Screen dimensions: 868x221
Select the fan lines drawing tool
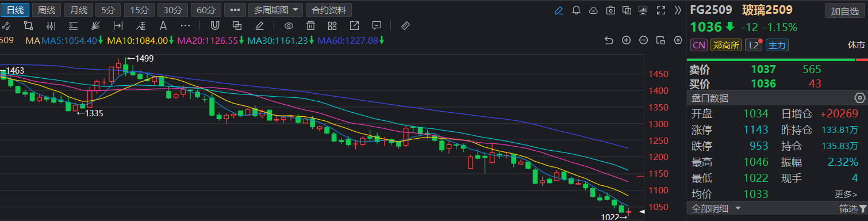[95, 25]
